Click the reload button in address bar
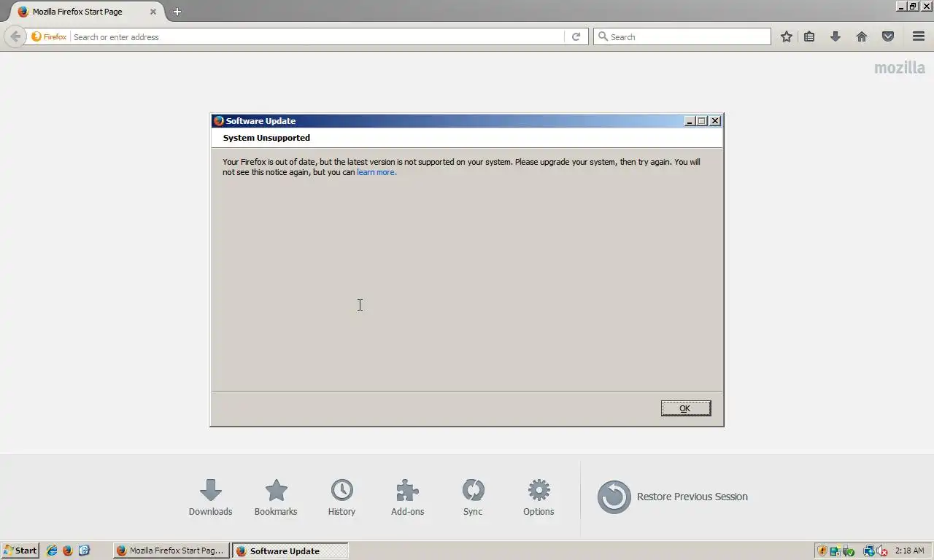This screenshot has width=934, height=560. pyautogui.click(x=576, y=36)
